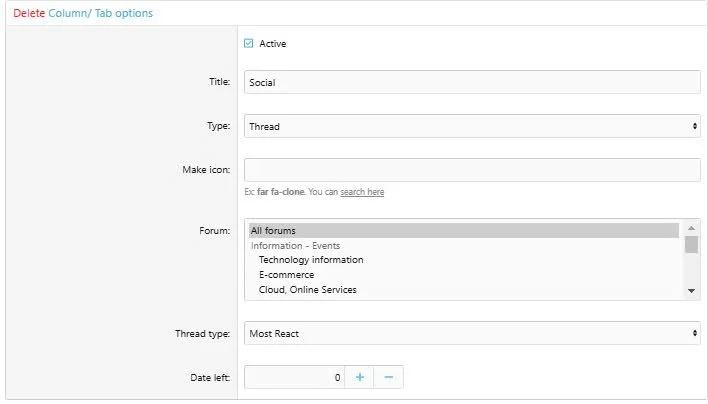Click the forum list scrollbar thumb

tap(691, 245)
